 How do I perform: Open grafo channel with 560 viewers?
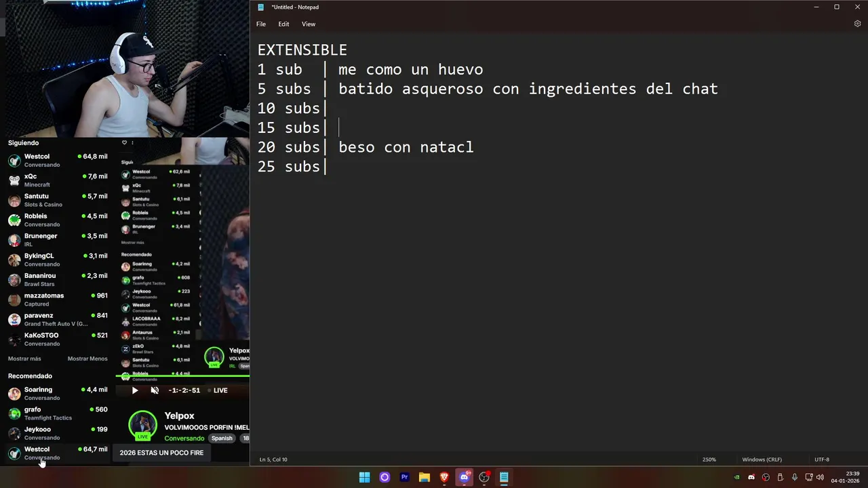coord(58,413)
